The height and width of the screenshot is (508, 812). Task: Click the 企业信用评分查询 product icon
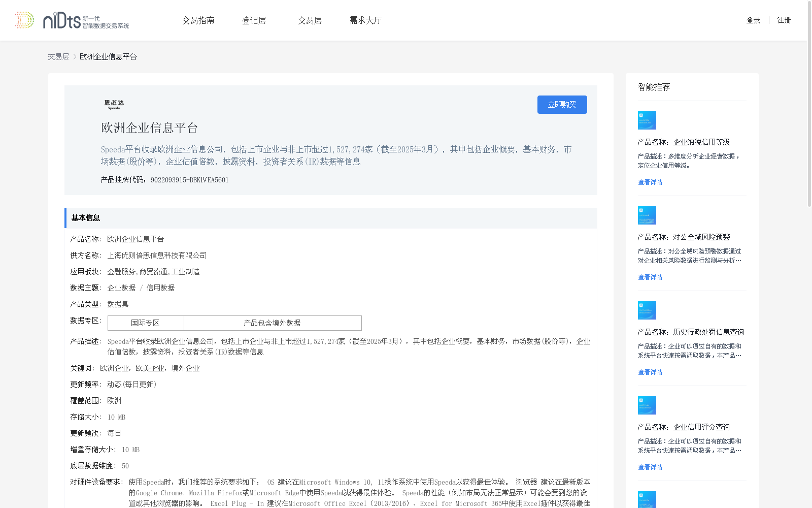click(x=647, y=405)
